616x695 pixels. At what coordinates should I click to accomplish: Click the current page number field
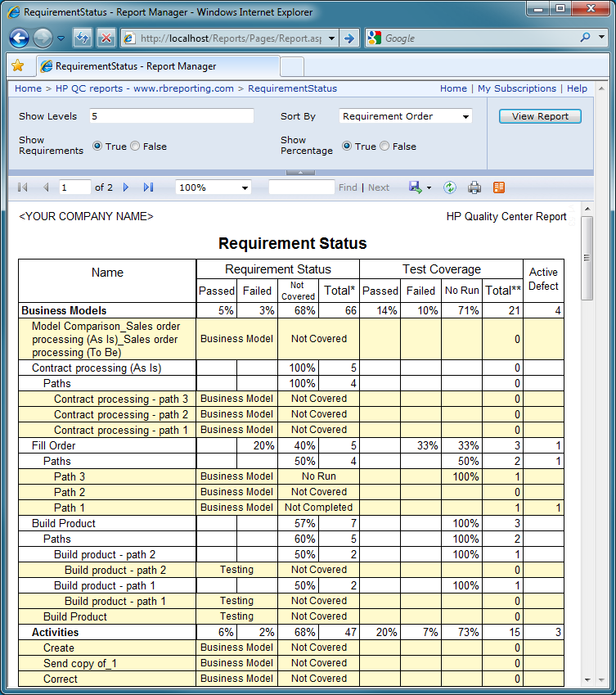(x=74, y=187)
